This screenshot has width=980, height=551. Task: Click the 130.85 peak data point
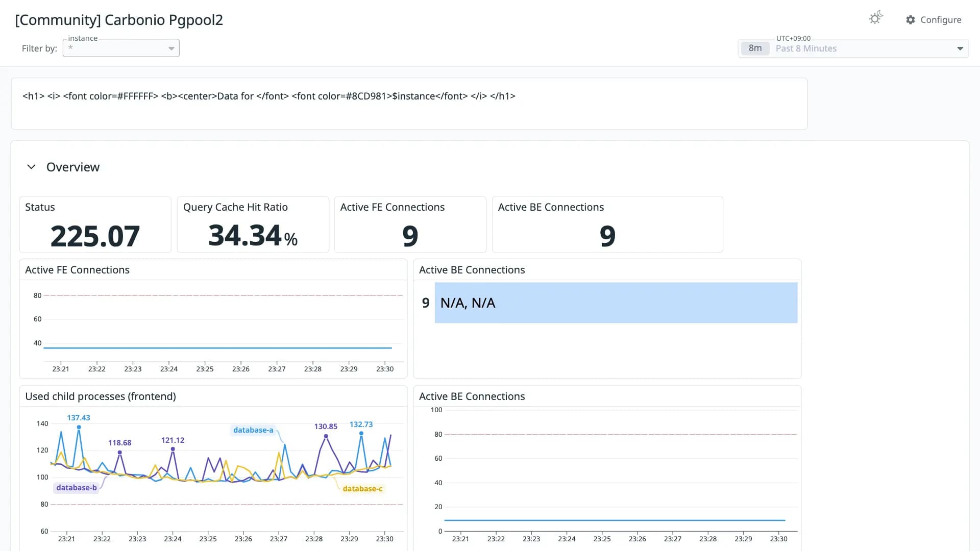click(x=326, y=436)
